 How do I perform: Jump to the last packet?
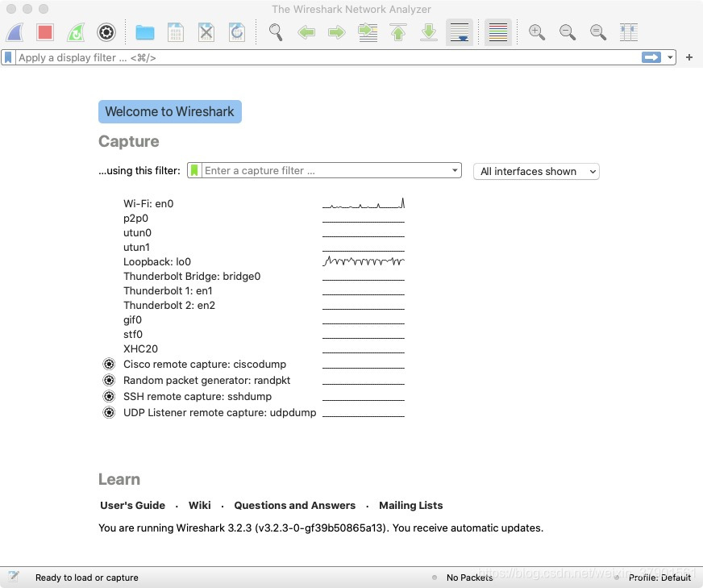pyautogui.click(x=429, y=32)
